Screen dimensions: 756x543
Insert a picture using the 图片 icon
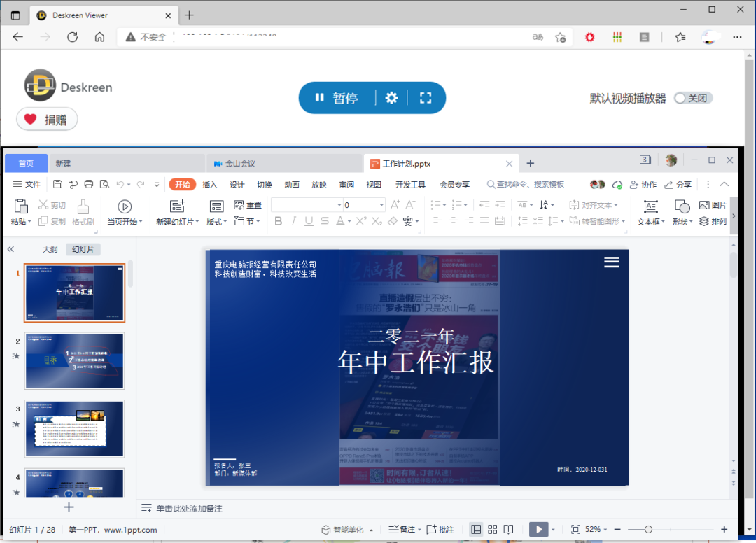(717, 205)
